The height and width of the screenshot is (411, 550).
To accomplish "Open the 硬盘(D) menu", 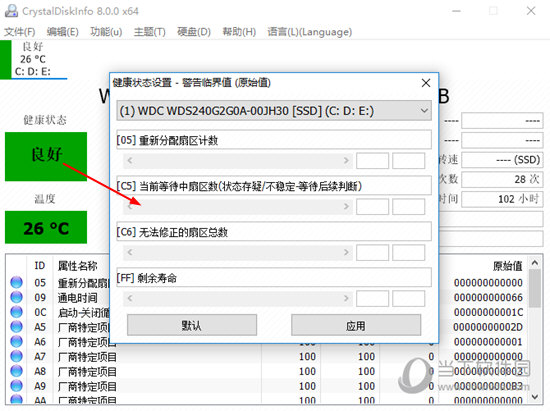I will 194,32.
